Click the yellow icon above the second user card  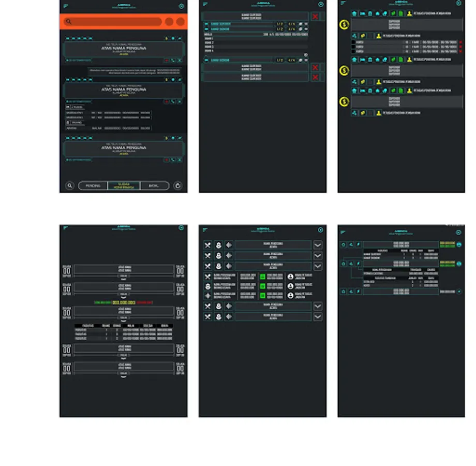coord(167,80)
